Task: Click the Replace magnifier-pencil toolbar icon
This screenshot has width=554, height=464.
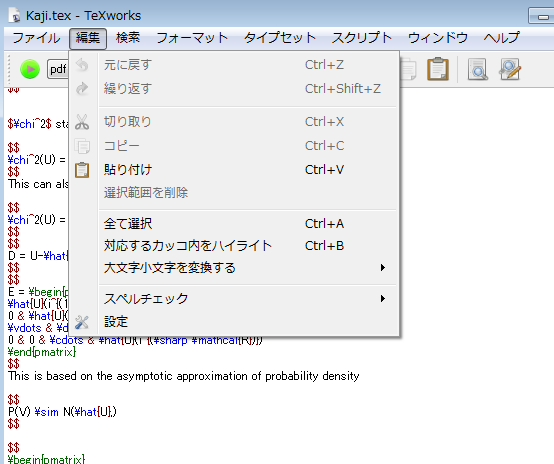Action: (510, 69)
